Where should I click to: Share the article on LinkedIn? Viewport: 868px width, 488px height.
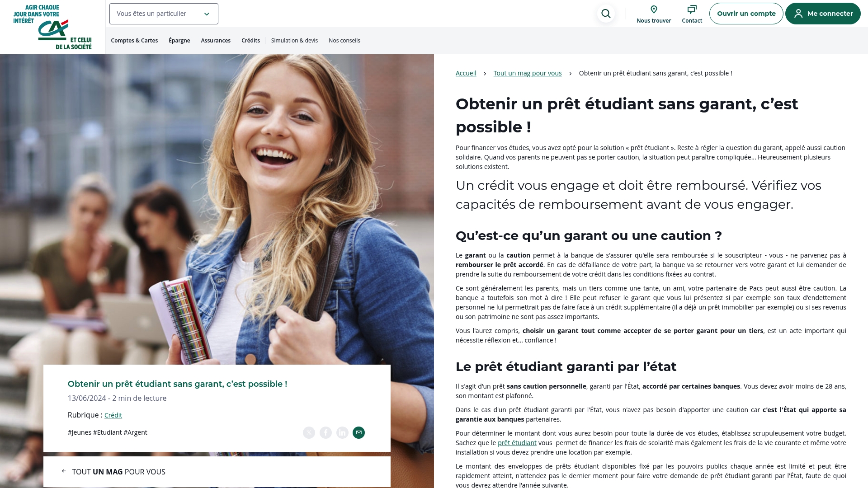[342, 432]
